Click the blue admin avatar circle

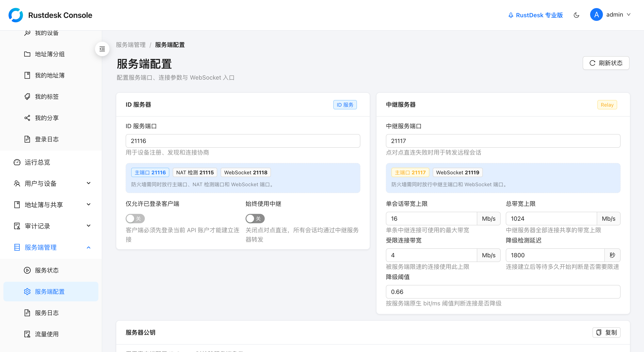pyautogui.click(x=596, y=15)
